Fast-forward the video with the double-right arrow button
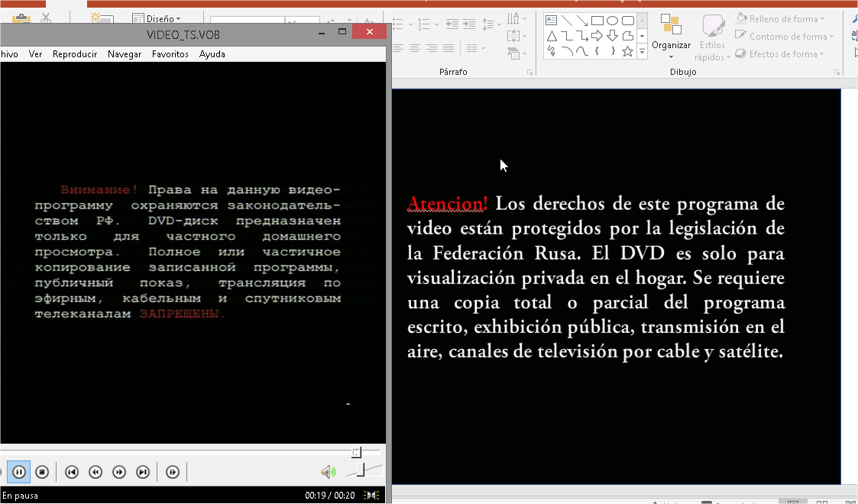Image resolution: width=858 pixels, height=504 pixels. tap(118, 472)
